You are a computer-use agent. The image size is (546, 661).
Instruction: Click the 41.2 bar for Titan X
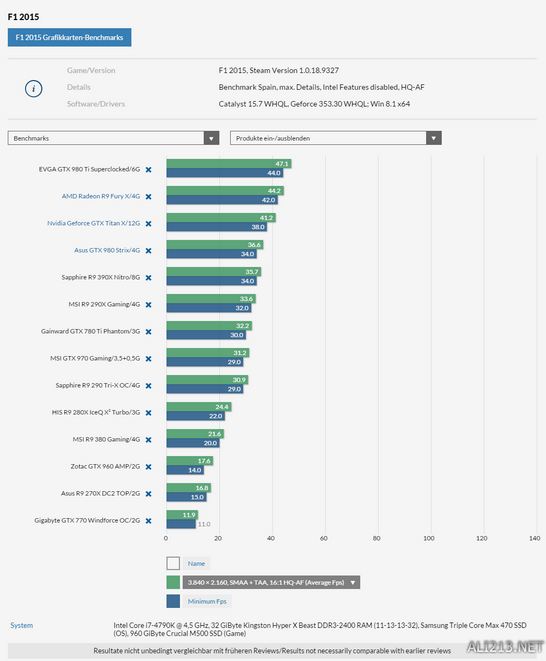click(x=221, y=218)
